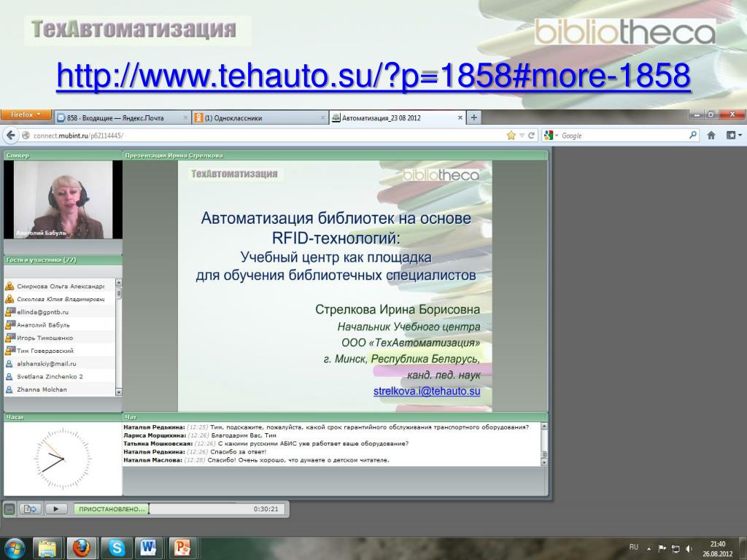Switch to the Яндекс.Почта inbox tab
This screenshot has width=747, height=560.
point(123,117)
